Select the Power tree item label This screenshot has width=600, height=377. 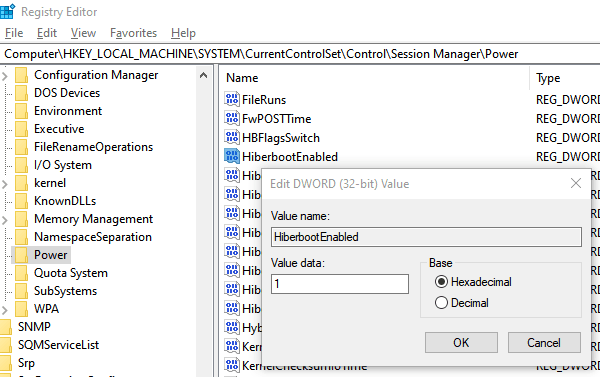tap(51, 255)
